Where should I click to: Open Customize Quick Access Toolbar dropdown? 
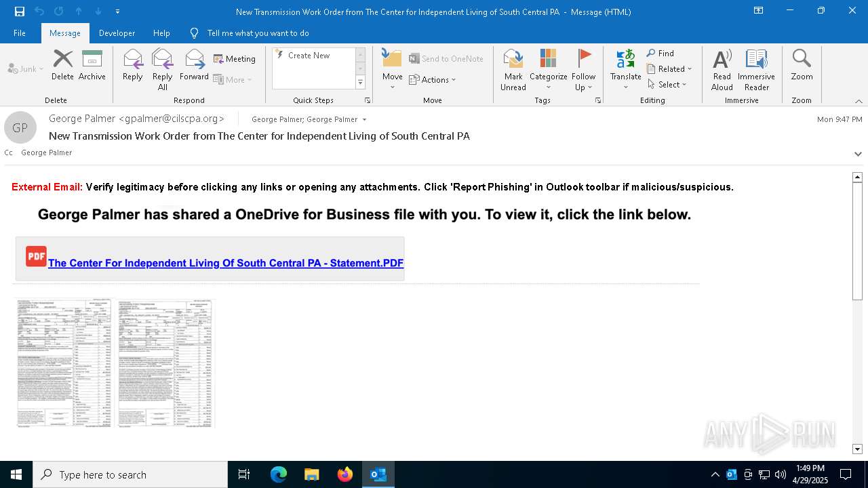pos(117,12)
